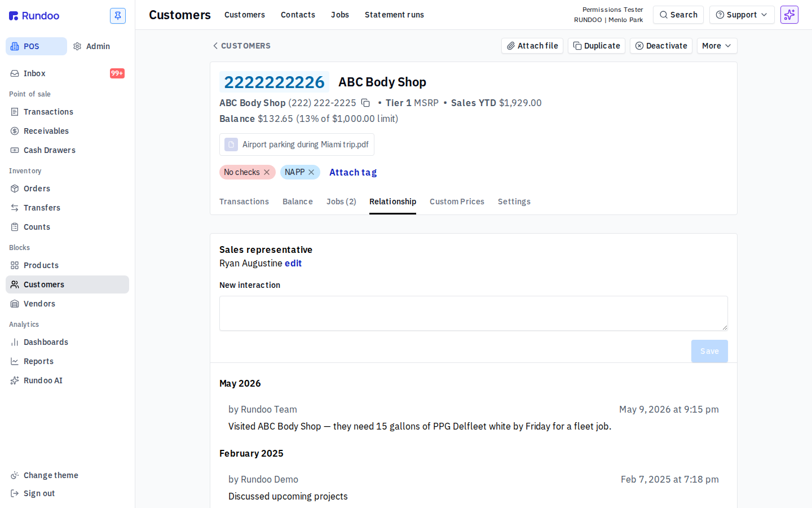812x508 pixels.
Task: Switch to Custom Prices tab
Action: coord(457,202)
